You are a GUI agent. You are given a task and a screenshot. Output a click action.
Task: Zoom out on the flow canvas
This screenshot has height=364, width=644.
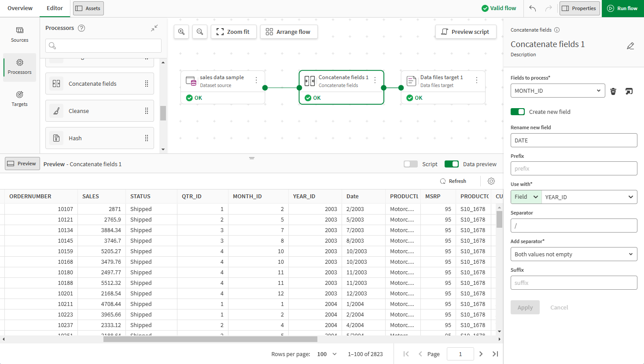point(200,32)
